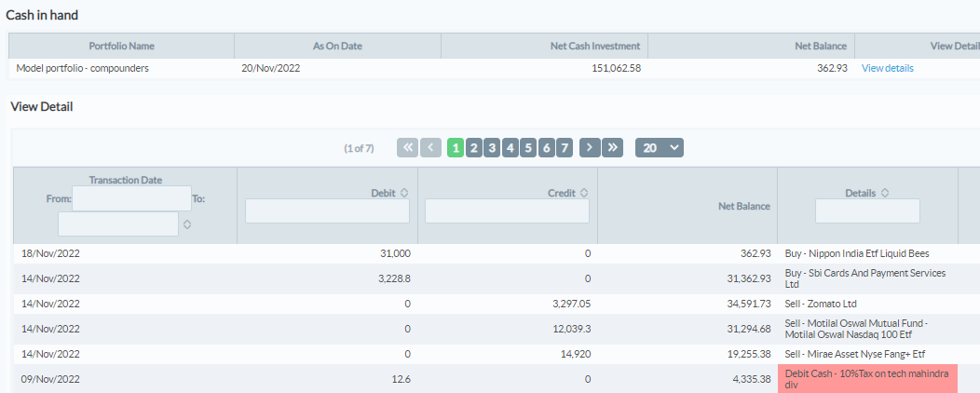Select net cash investment 151,062.58

(616, 69)
